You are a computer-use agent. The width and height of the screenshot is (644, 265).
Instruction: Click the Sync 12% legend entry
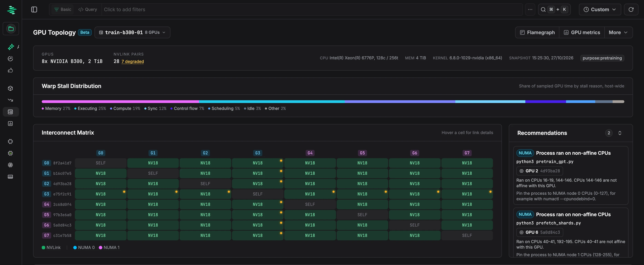pyautogui.click(x=155, y=109)
